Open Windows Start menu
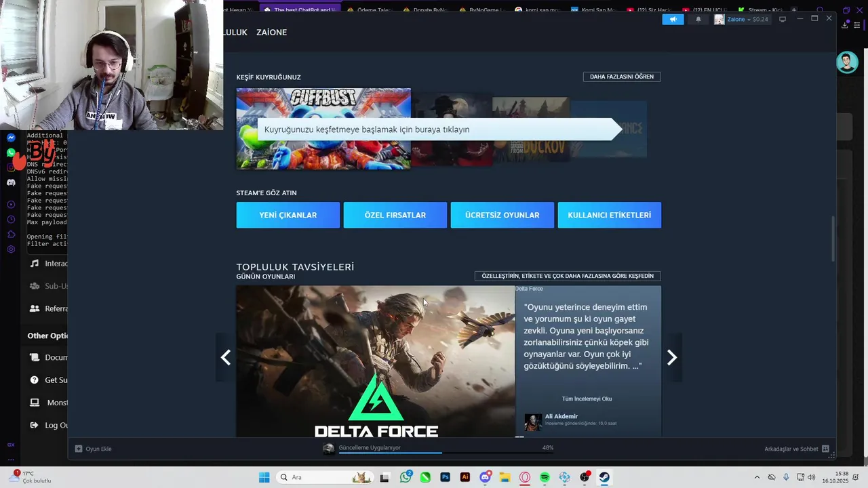Viewport: 868px width, 488px height. [x=264, y=477]
